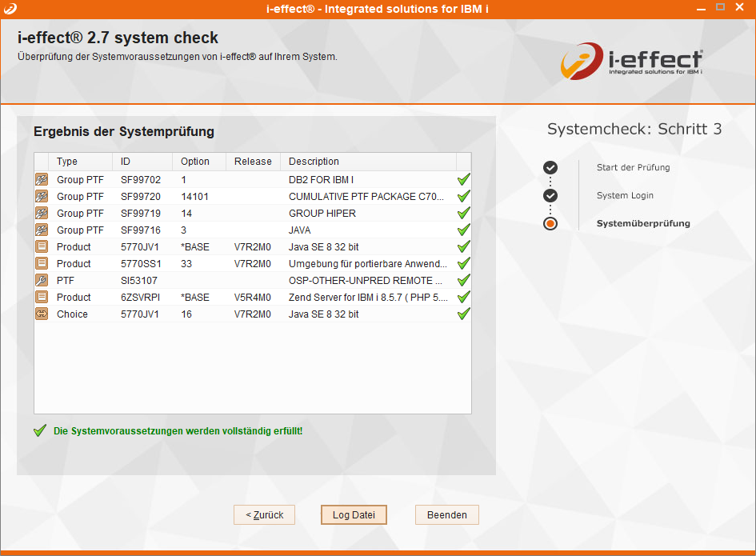Click the i-effect logo in header
Image resolution: width=756 pixels, height=556 pixels.
point(631,62)
